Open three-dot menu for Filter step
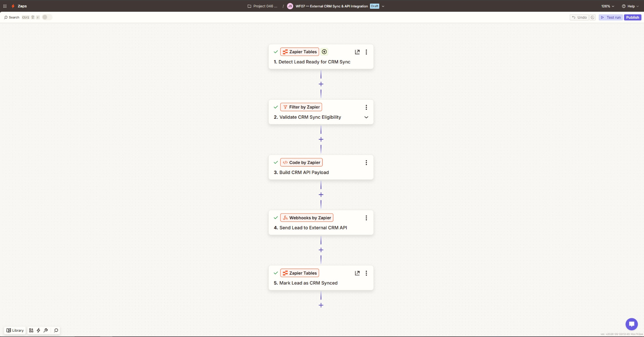 (x=366, y=107)
